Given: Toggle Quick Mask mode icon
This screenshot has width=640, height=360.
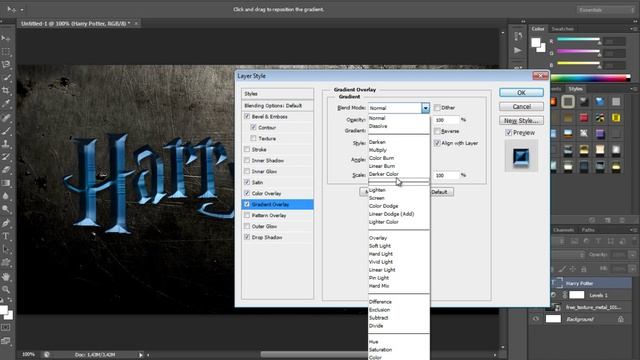Looking at the screenshot, I should tap(6, 328).
